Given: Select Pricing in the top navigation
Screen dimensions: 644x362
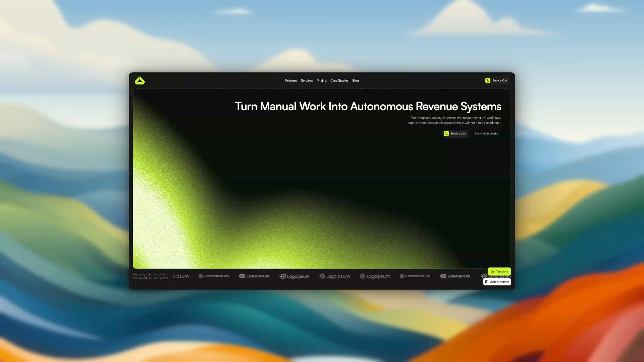Looking at the screenshot, I should pyautogui.click(x=321, y=80).
